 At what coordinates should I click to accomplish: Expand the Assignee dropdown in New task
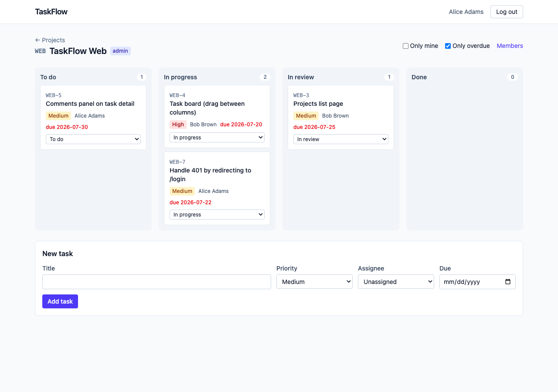coord(396,282)
